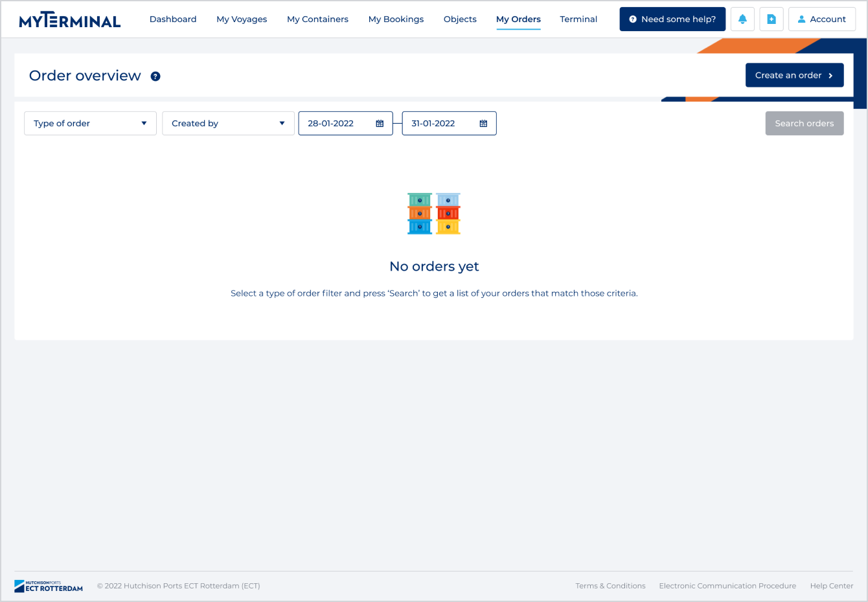Click the MyTerminal logo
This screenshot has width=868, height=602.
70,19
